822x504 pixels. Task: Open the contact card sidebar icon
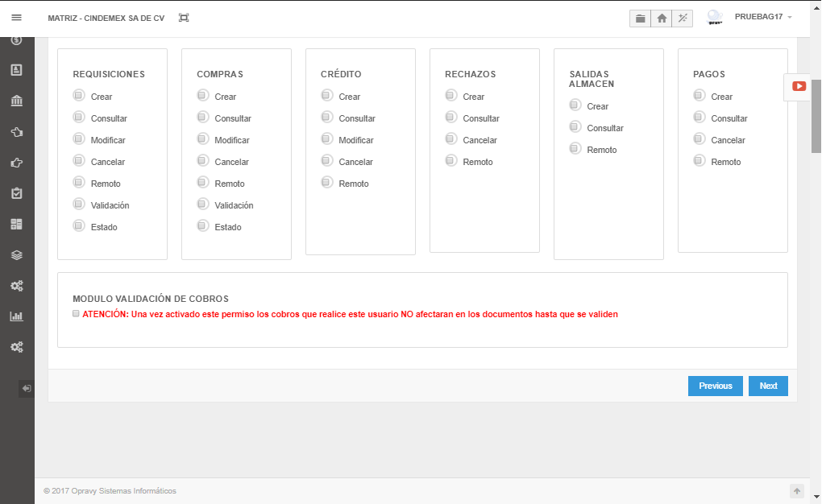tap(16, 70)
